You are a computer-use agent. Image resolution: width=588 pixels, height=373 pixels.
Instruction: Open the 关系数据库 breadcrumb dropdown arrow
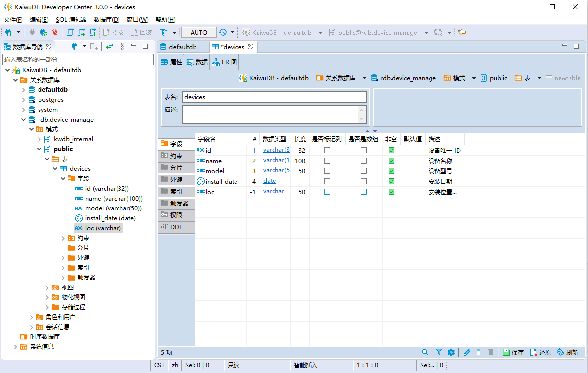coord(364,78)
